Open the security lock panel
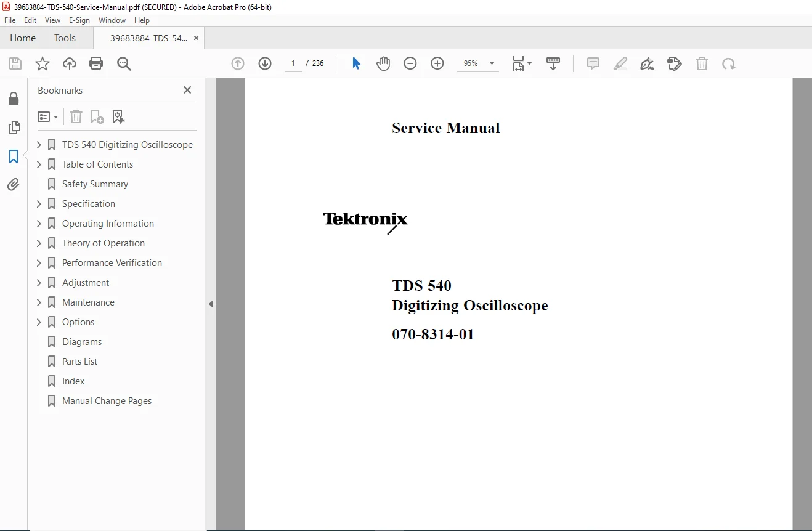 click(x=14, y=99)
